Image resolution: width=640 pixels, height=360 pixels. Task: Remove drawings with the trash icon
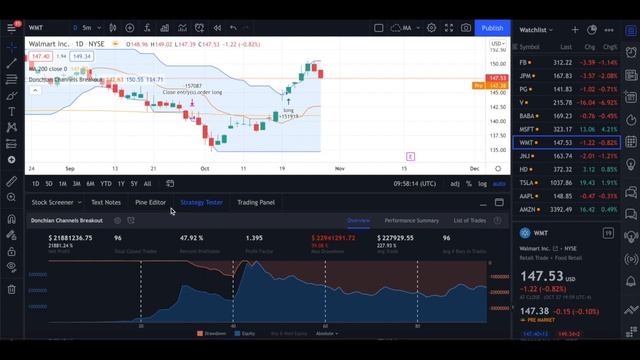tap(11, 289)
